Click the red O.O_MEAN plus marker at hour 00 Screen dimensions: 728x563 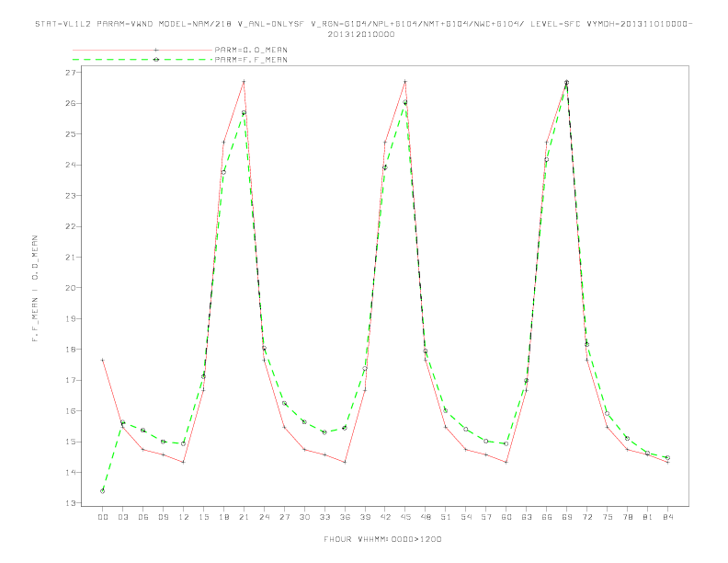[x=103, y=360]
